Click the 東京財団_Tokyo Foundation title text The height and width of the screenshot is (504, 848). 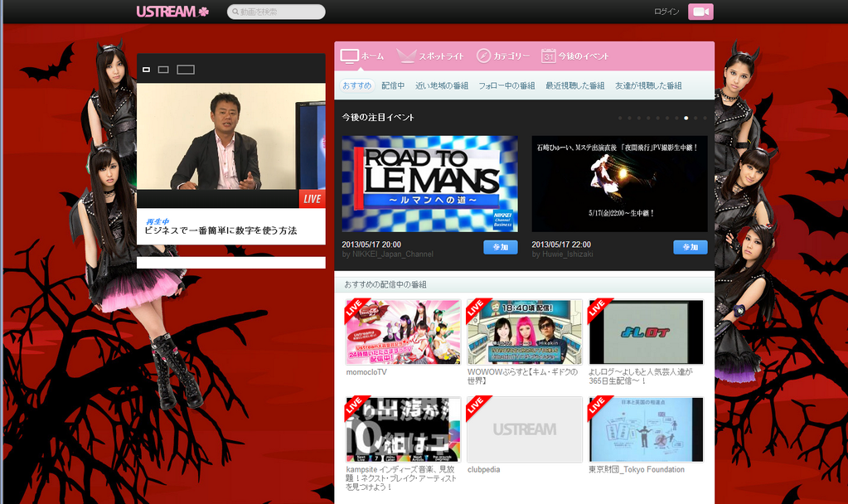[x=637, y=469]
